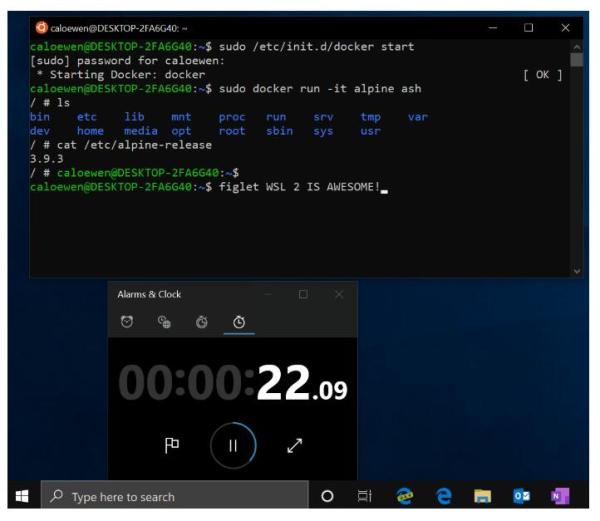Screen dimensions: 600x521
Task: Minimize the Ubuntu terminal window
Action: click(x=493, y=28)
